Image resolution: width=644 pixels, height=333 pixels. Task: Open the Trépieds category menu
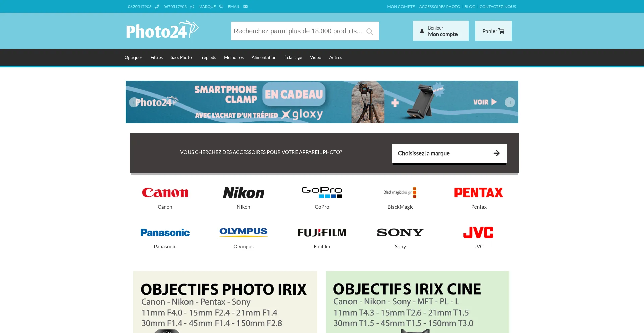(208, 57)
